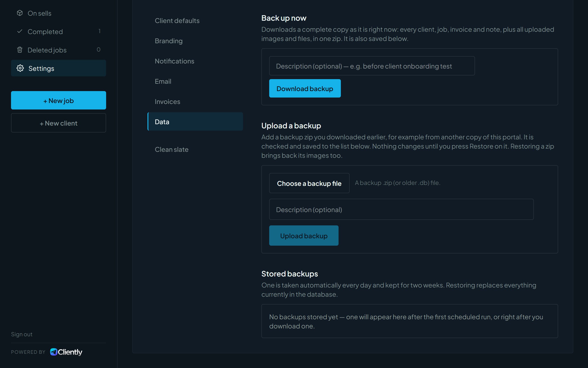Select the Data settings tab
Image resolution: width=588 pixels, height=368 pixels.
[195, 121]
